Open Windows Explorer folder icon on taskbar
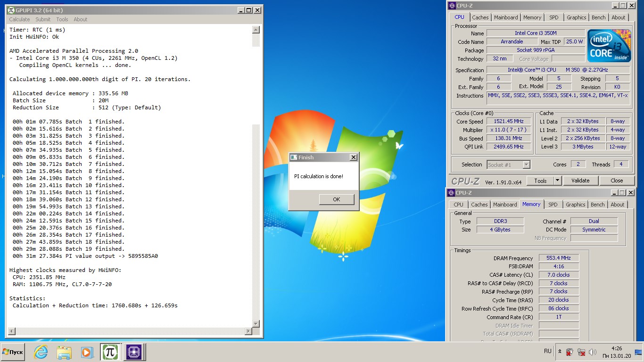The width and height of the screenshot is (644, 362). pos(64,352)
